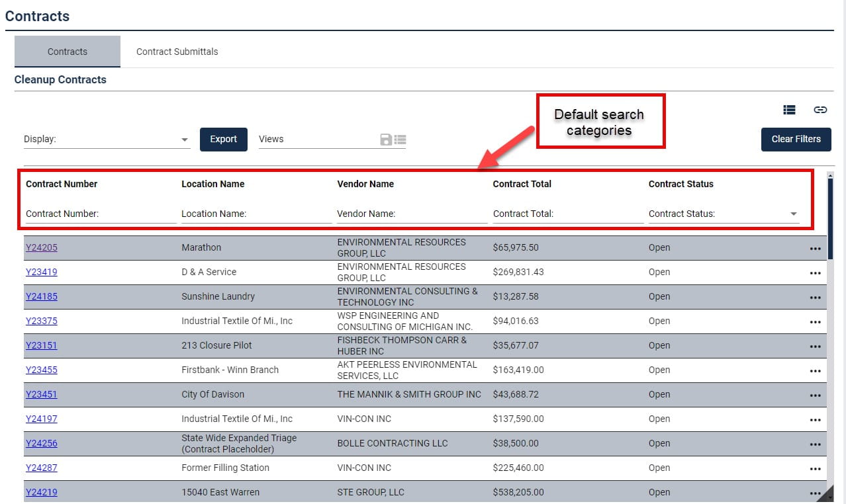
Task: Open contract link Y23451
Action: (x=42, y=394)
